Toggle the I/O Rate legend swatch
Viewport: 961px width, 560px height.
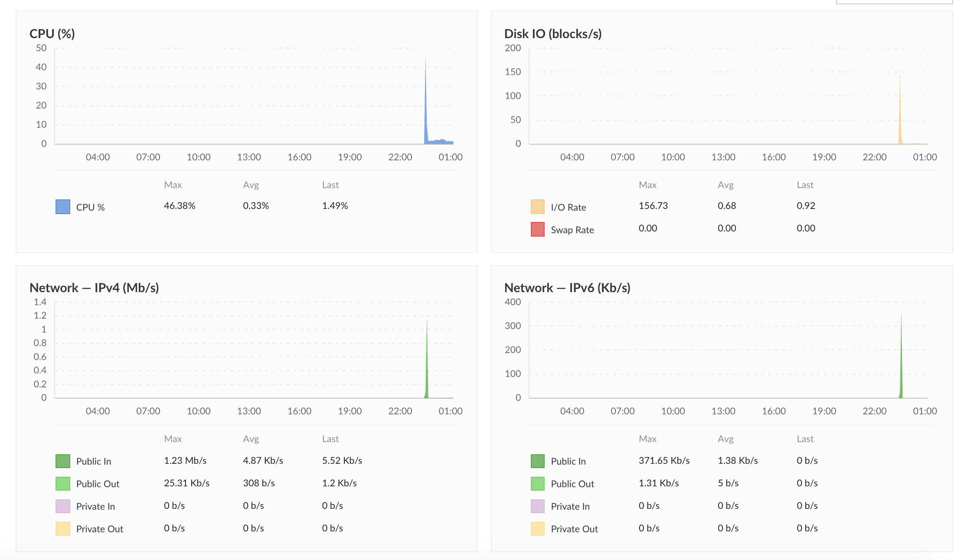(x=538, y=207)
